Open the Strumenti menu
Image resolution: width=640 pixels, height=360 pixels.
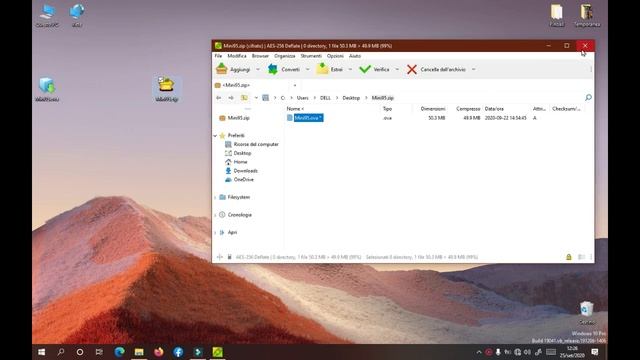[311, 56]
